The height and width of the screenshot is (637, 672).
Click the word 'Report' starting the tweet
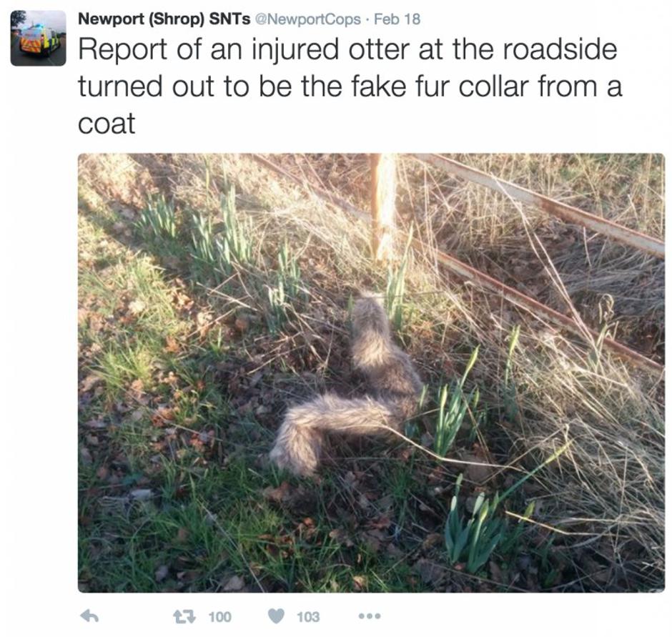point(122,51)
